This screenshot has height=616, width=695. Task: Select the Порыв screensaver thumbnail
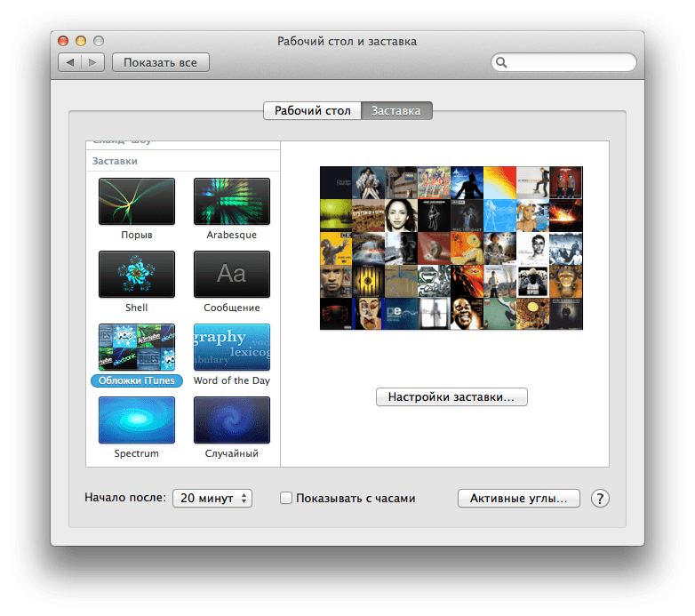[x=136, y=202]
